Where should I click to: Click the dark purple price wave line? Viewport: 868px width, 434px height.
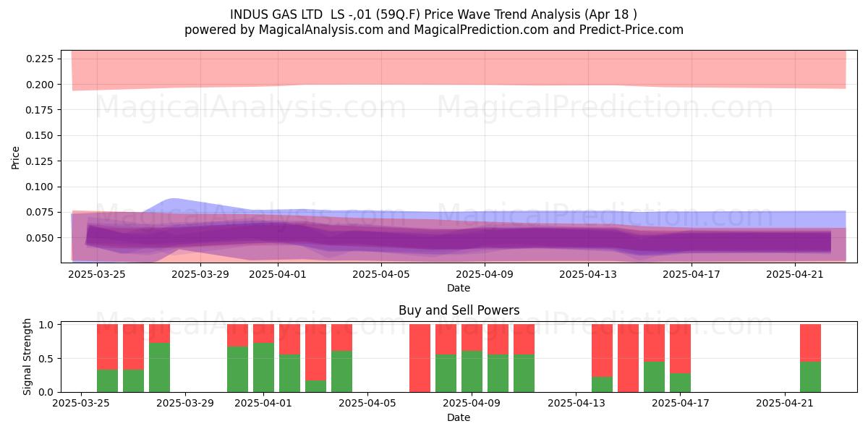(459, 239)
